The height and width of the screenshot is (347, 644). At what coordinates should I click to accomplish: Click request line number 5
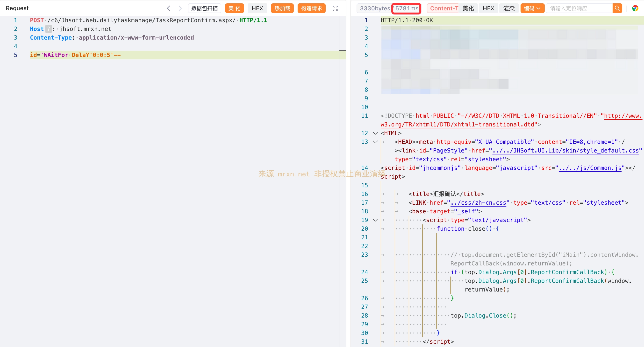15,55
